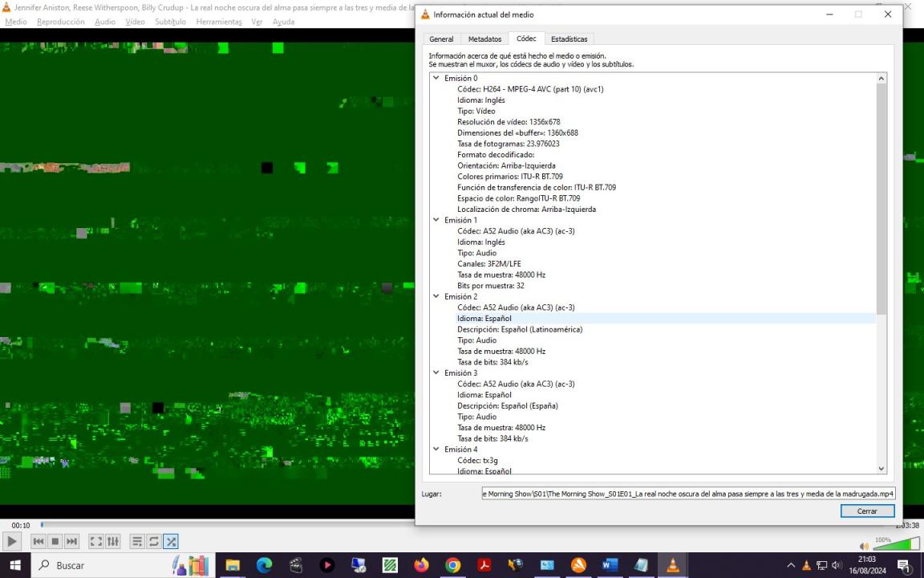Screen dimensions: 924x578
Task: Open the Avast orange icon in taskbar
Action: pyautogui.click(x=578, y=565)
